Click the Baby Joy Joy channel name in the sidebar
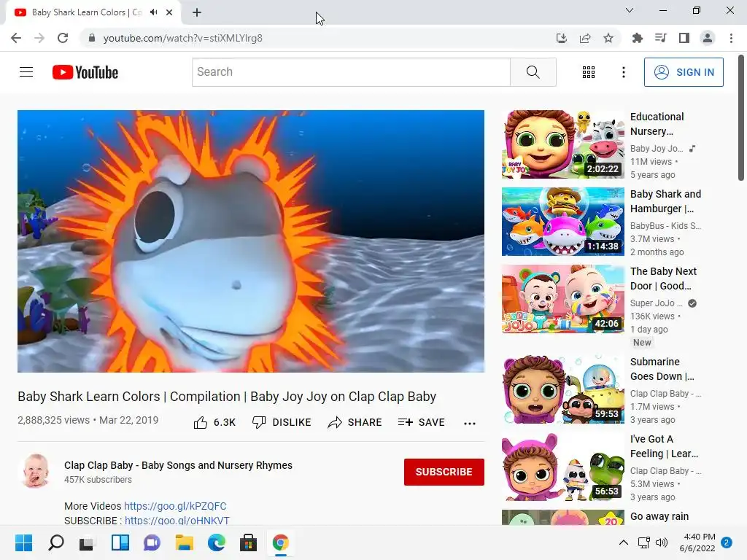 point(656,149)
